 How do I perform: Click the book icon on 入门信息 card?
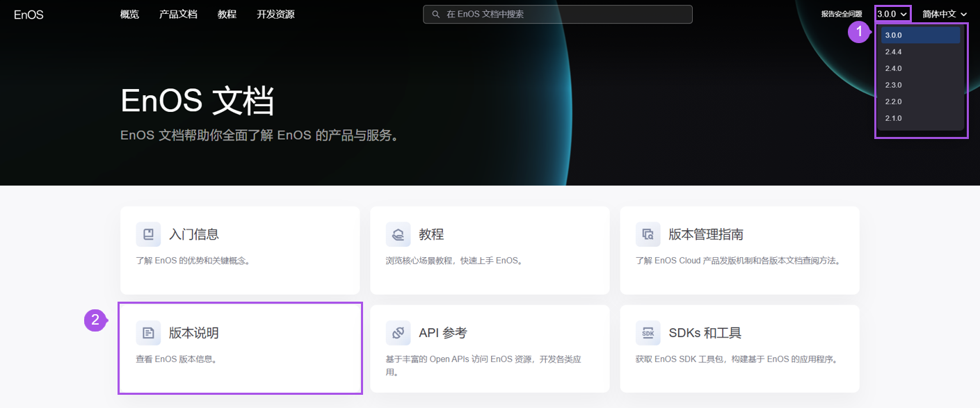[148, 234]
